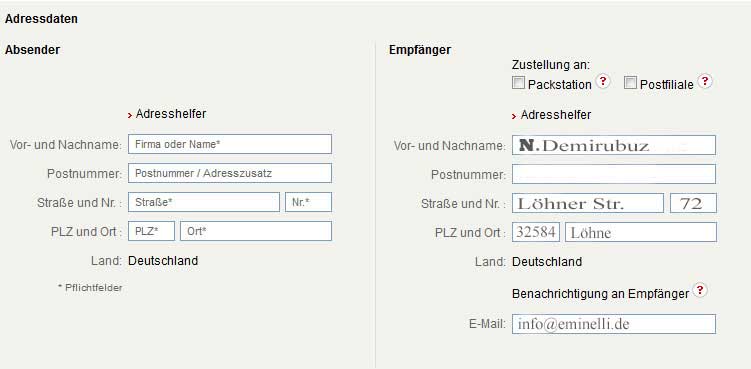Focus the sender Straße field
The height and width of the screenshot is (369, 751).
point(204,202)
